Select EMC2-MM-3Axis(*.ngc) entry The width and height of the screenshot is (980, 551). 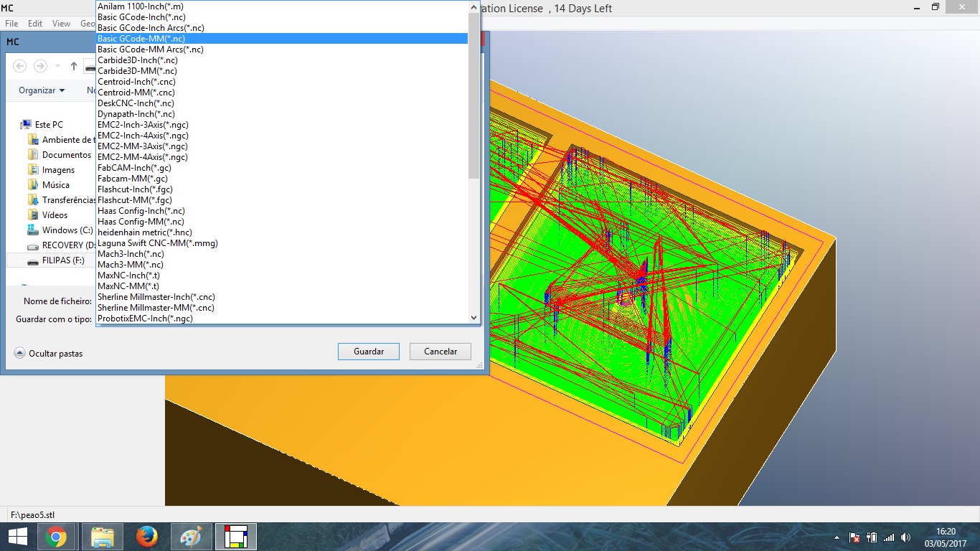tap(282, 146)
